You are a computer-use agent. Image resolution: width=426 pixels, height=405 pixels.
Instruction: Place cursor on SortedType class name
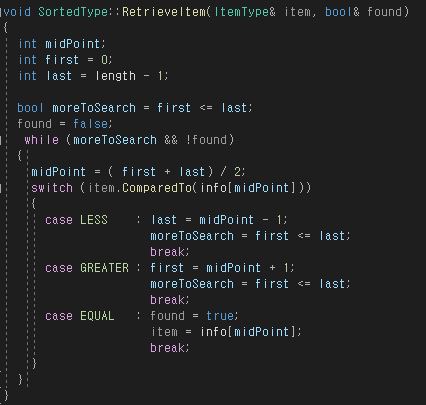tap(73, 12)
